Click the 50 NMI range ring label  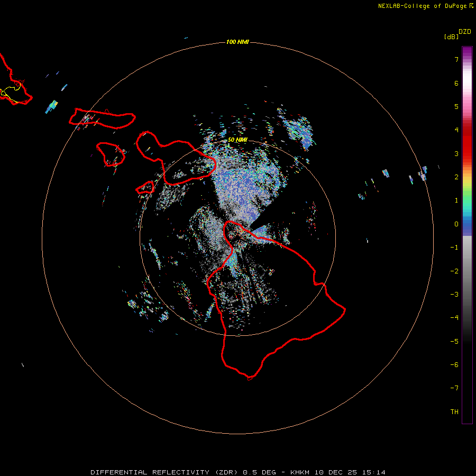pos(237,140)
